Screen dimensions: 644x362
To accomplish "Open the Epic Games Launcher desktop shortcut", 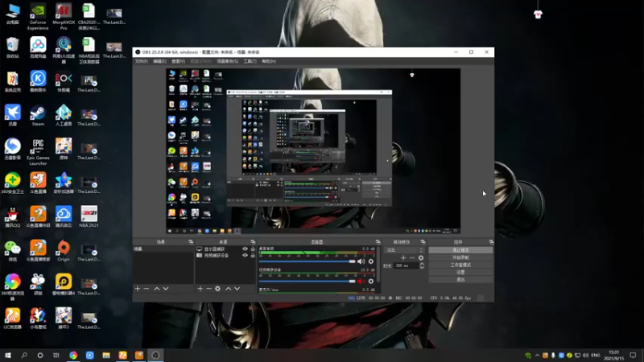I will pyautogui.click(x=38, y=152).
